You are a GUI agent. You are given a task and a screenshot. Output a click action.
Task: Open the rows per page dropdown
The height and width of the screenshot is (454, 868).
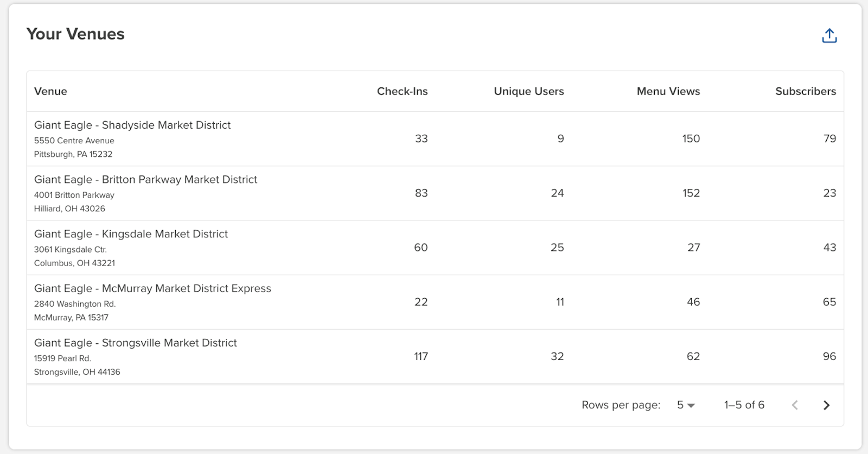(686, 405)
